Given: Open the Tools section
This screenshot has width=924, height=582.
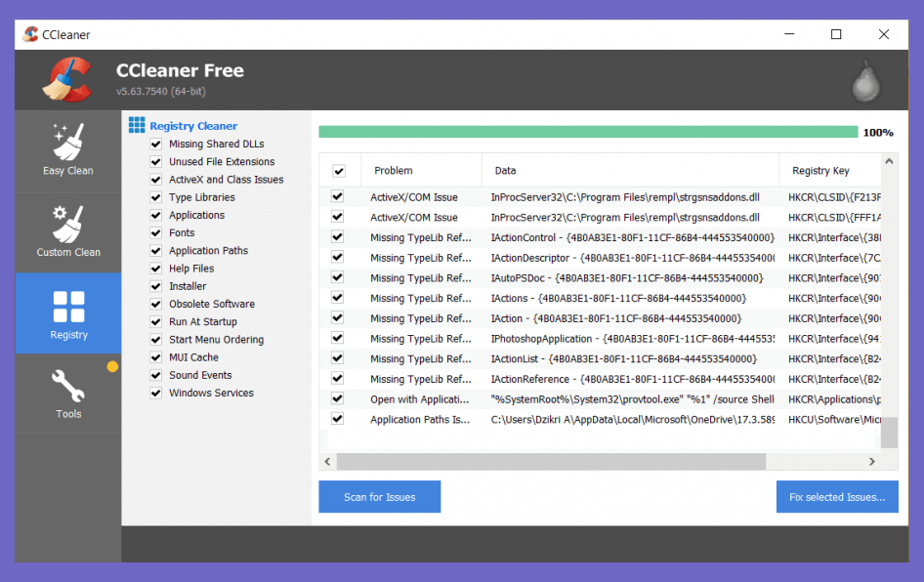Looking at the screenshot, I should point(68,394).
